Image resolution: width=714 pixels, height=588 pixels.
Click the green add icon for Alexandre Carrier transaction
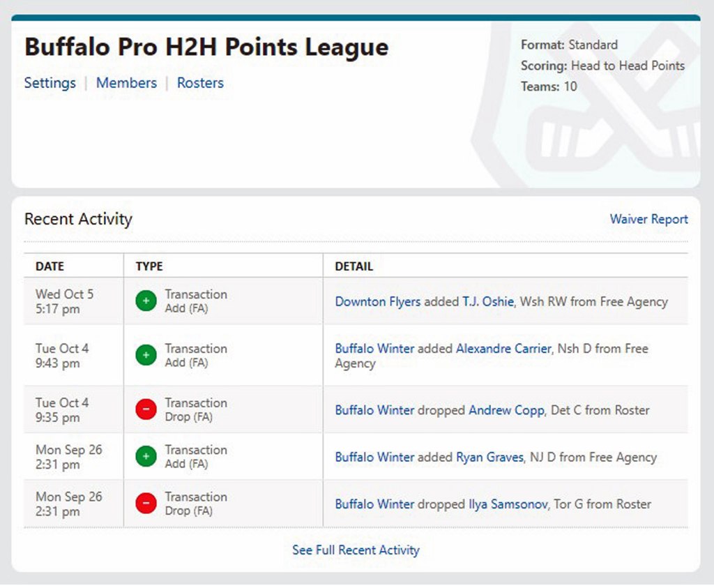pos(146,356)
